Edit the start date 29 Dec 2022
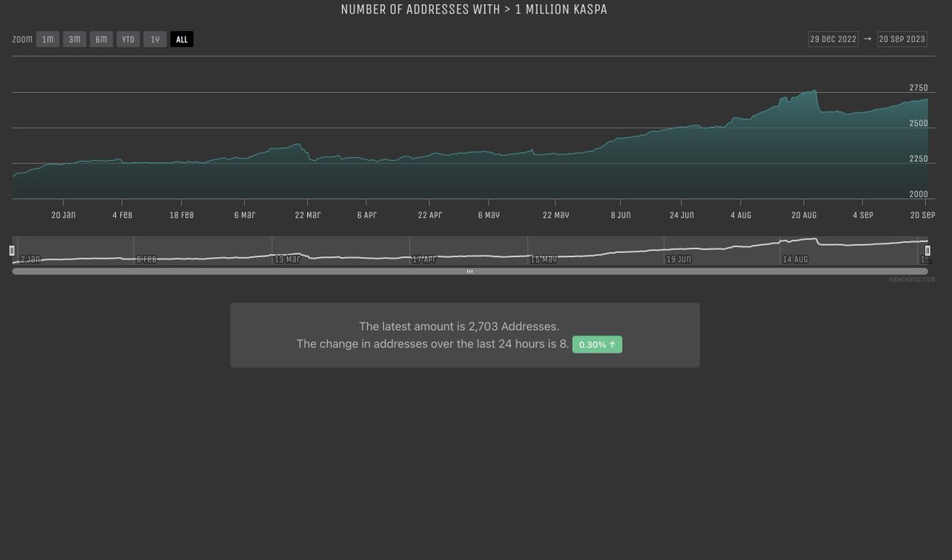952x560 pixels. point(833,39)
